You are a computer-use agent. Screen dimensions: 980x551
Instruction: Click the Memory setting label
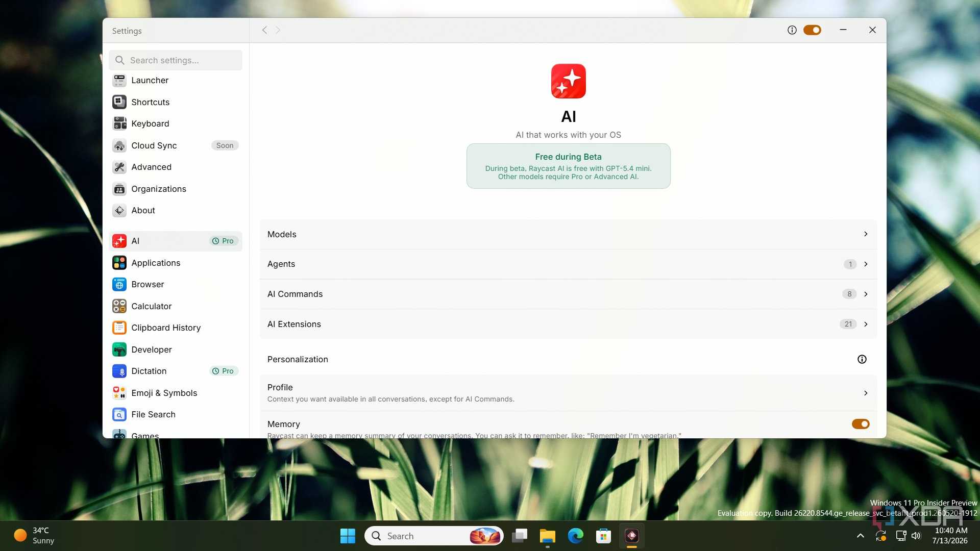click(x=284, y=424)
